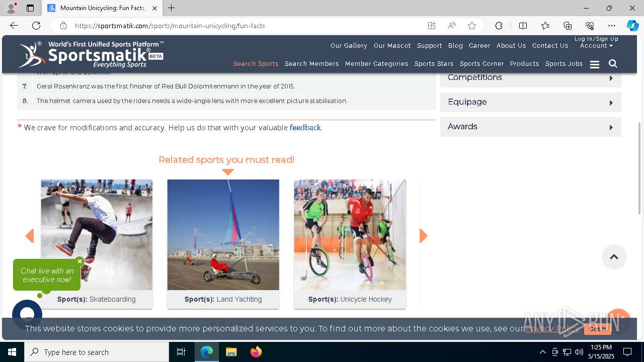Open app available grid icon in address bar
This screenshot has height=362, width=644.
pos(432,26)
